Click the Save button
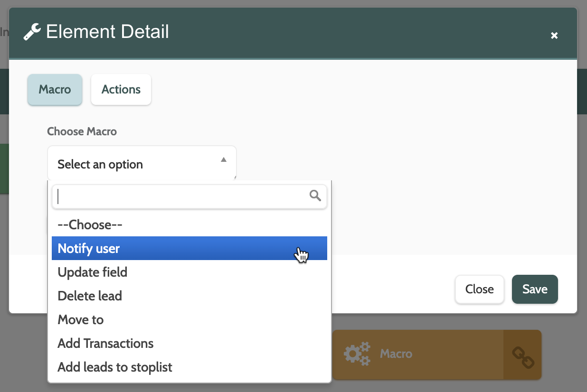The width and height of the screenshot is (587, 392). pos(535,289)
